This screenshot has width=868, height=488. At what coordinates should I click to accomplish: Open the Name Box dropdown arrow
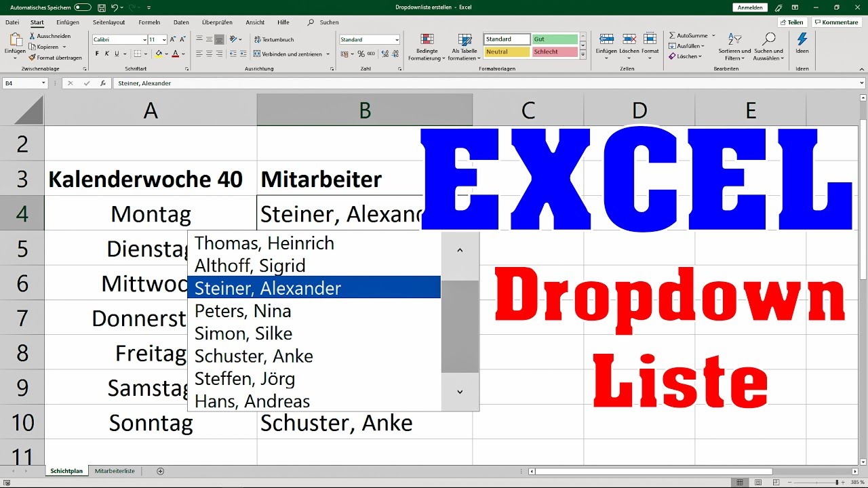[43, 83]
